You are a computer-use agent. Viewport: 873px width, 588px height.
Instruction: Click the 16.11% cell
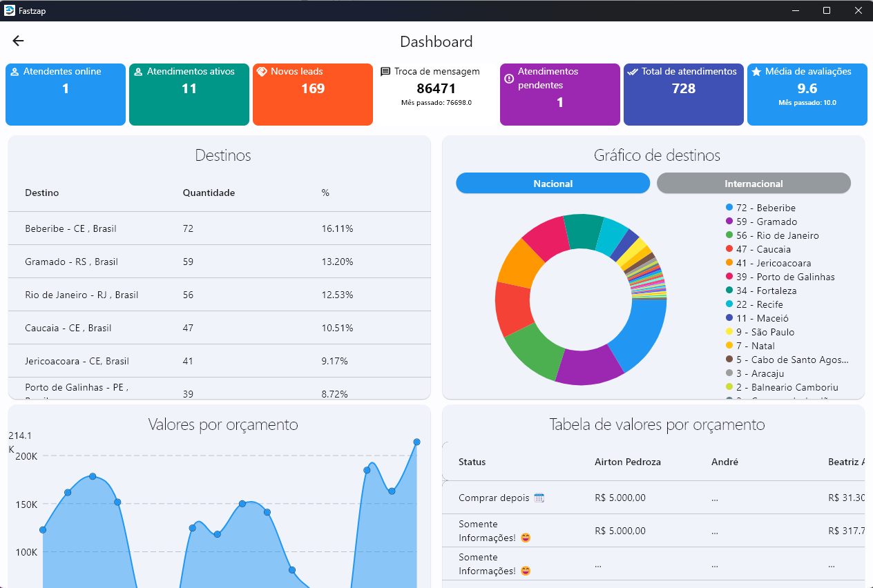point(338,228)
